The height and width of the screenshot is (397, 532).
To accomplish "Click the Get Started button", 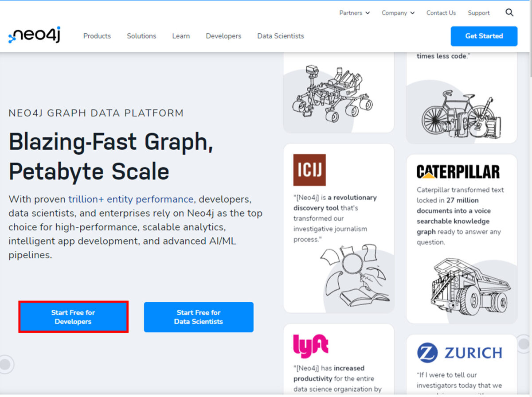I will 484,36.
